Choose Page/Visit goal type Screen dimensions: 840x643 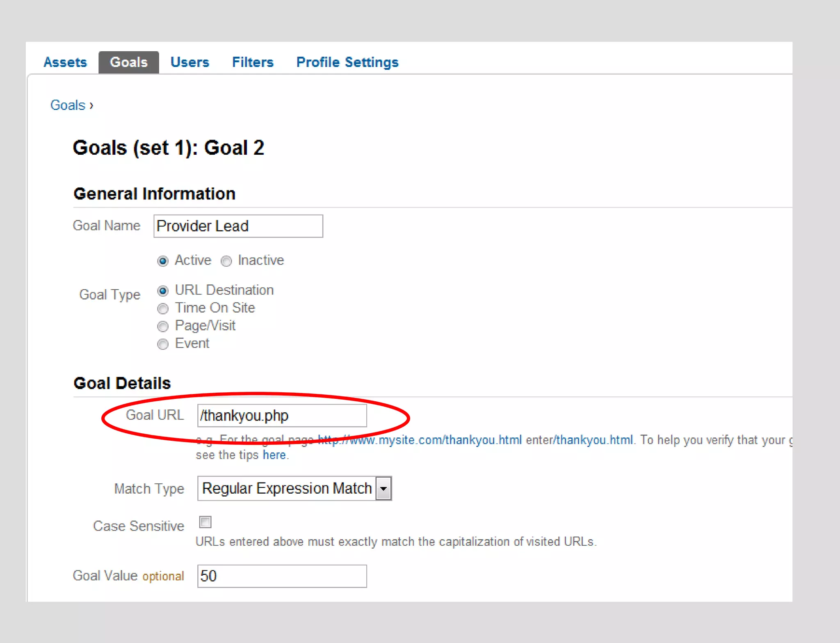[x=163, y=327]
